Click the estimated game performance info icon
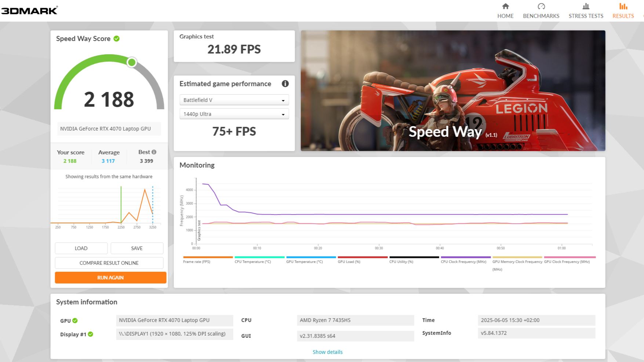Viewport: 644px width, 362px height. [285, 84]
